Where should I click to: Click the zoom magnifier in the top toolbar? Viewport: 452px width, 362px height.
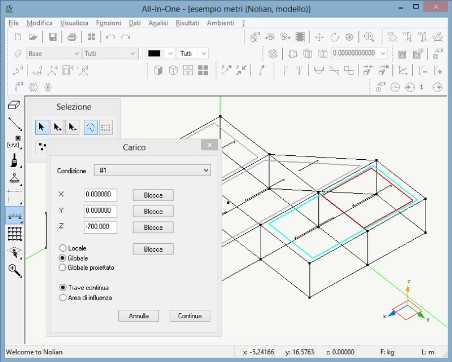point(369,37)
